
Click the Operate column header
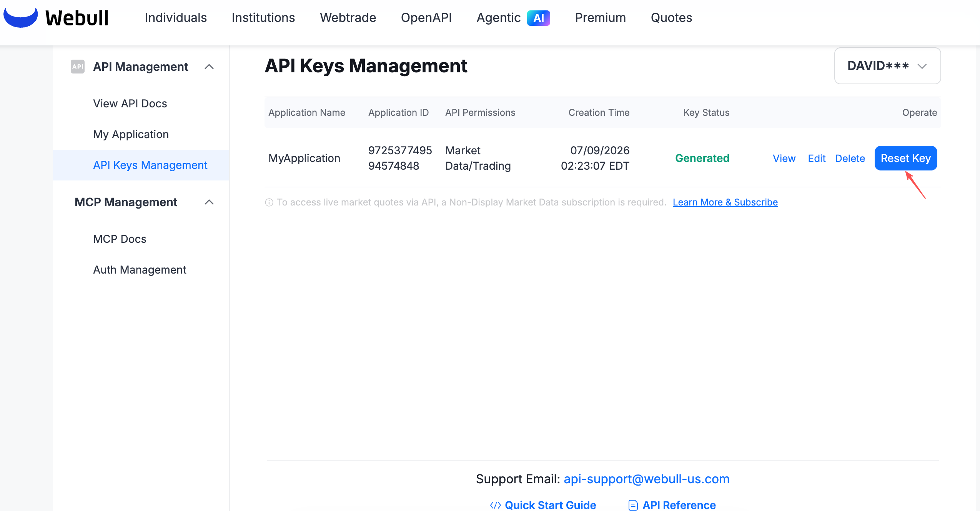tap(919, 112)
